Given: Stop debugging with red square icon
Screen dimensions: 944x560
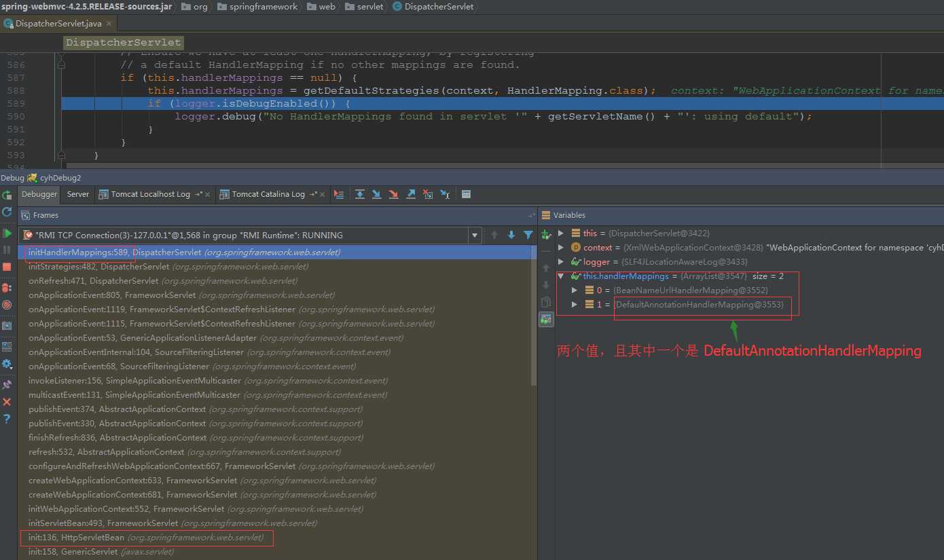Looking at the screenshot, I should [x=7, y=267].
